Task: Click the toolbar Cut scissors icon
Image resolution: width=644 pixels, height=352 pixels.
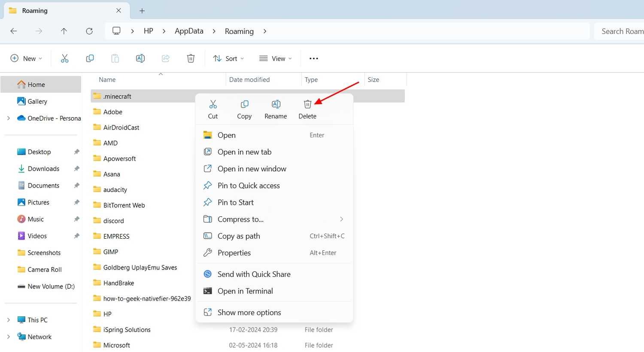Action: [65, 58]
